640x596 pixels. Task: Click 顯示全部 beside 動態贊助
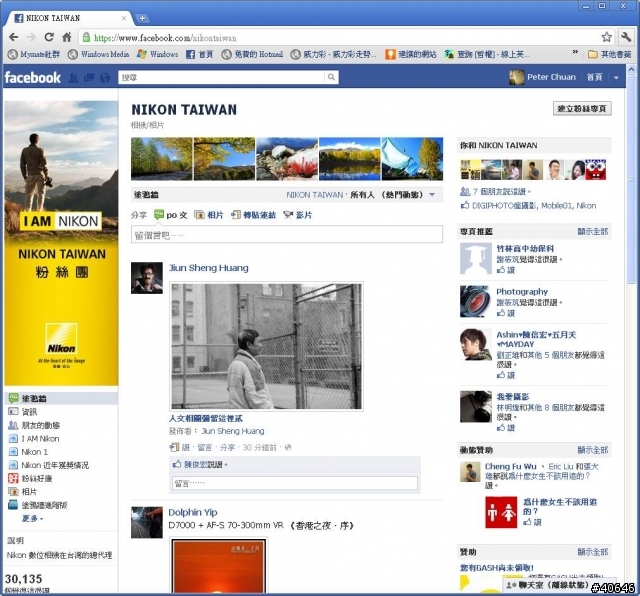click(593, 450)
